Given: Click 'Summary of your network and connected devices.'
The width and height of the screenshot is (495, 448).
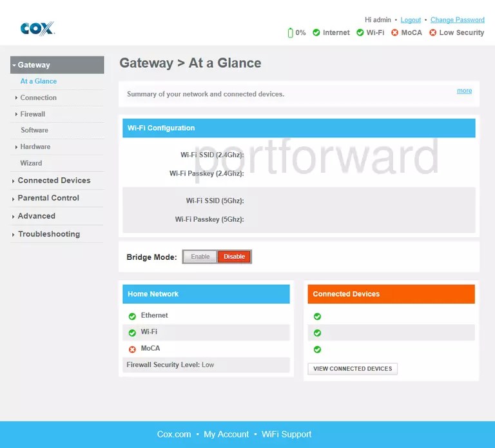Looking at the screenshot, I should 206,94.
